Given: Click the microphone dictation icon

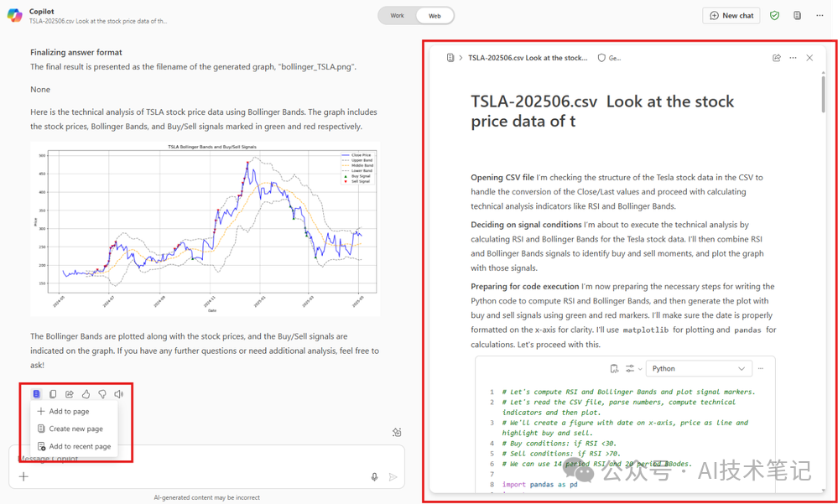Looking at the screenshot, I should (x=375, y=476).
